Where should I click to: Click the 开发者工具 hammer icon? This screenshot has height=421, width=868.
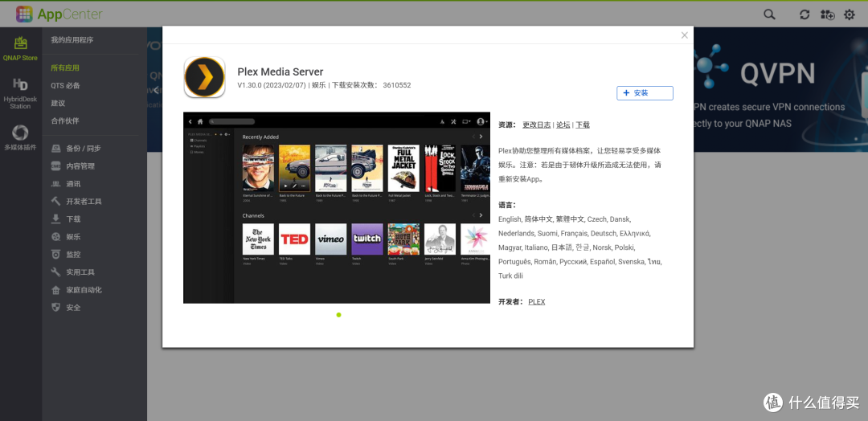coord(55,202)
